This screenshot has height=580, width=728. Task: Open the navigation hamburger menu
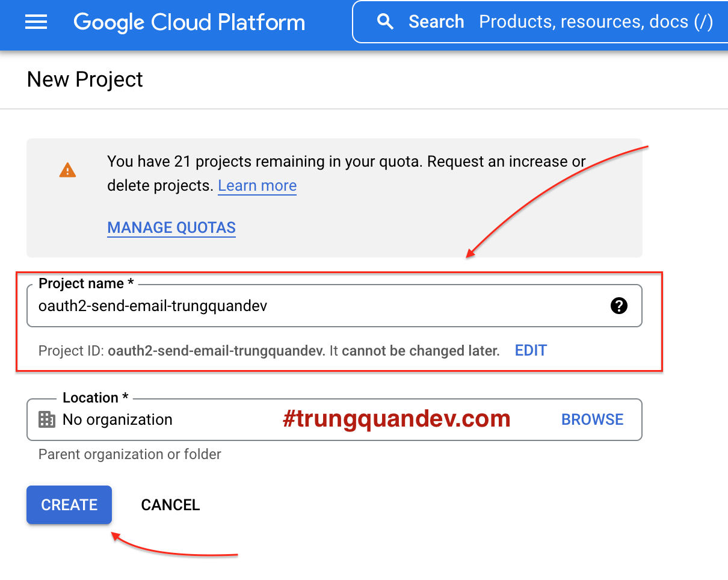pyautogui.click(x=36, y=22)
